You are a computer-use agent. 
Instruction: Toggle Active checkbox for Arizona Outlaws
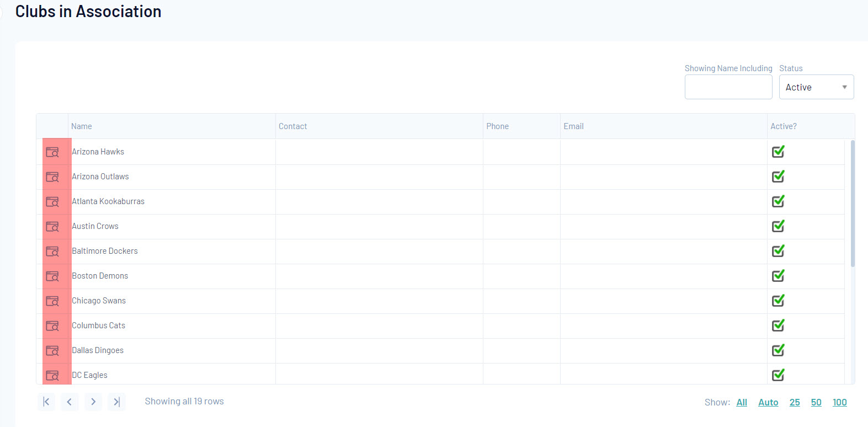pyautogui.click(x=778, y=177)
